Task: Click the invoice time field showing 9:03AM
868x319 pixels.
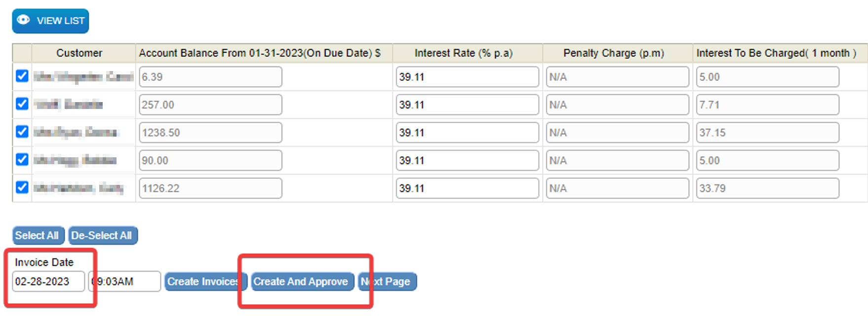Action: [x=124, y=282]
